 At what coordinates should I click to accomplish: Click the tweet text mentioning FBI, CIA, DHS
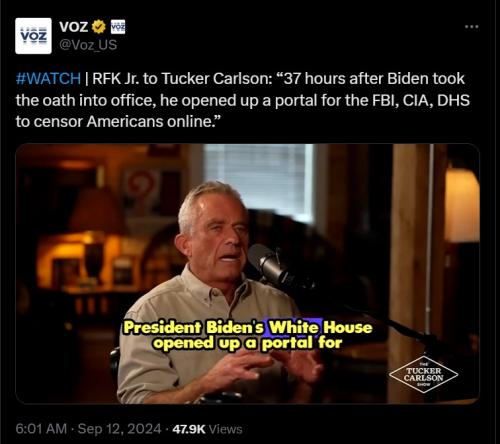pos(242,100)
